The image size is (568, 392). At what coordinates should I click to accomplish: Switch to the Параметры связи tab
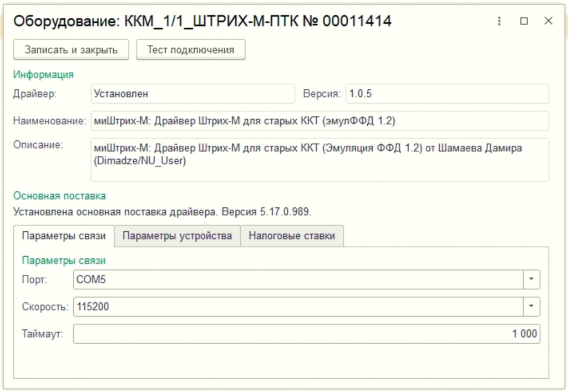[64, 236]
